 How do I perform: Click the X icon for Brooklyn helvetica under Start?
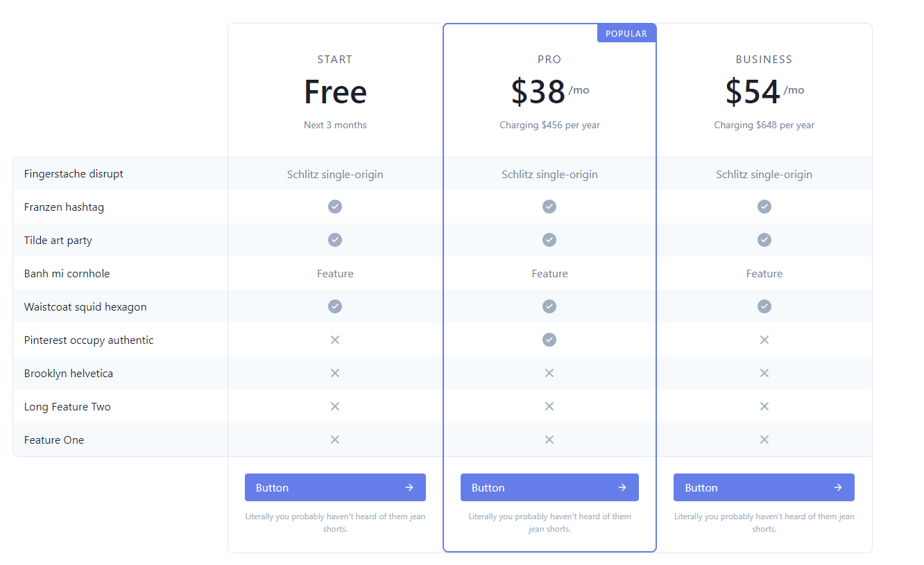[335, 373]
